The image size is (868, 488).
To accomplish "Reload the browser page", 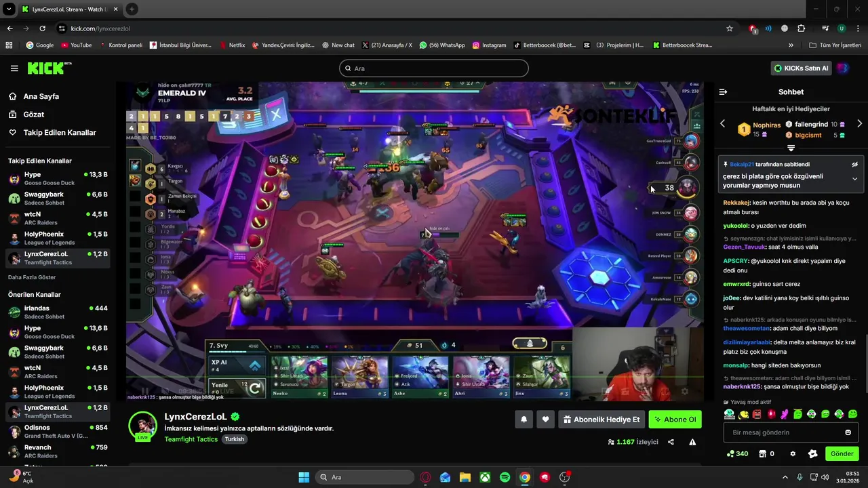I will tap(42, 28).
